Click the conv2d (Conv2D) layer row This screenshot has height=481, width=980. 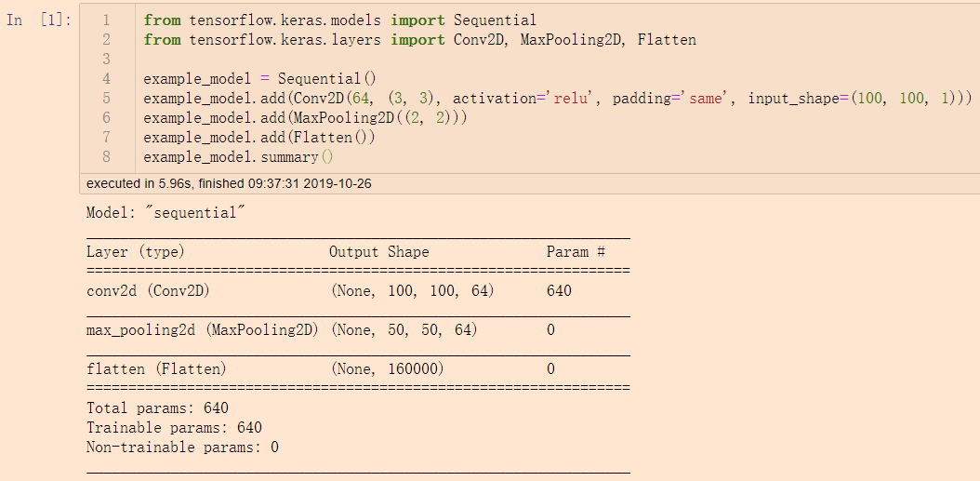tap(149, 291)
